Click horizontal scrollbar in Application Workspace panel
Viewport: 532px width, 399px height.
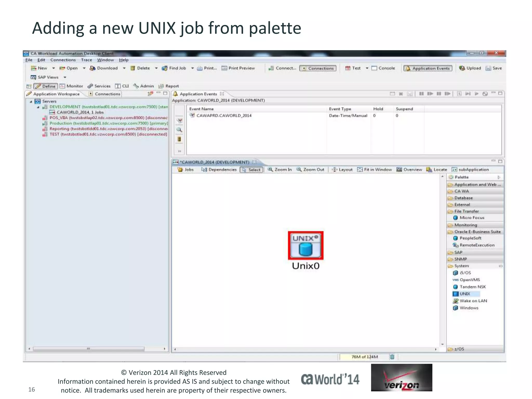click(89, 349)
